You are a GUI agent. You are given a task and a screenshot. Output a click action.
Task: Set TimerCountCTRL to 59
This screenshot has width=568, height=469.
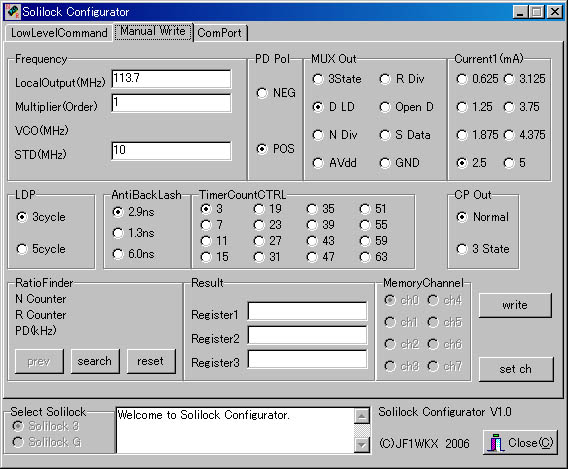coord(373,241)
